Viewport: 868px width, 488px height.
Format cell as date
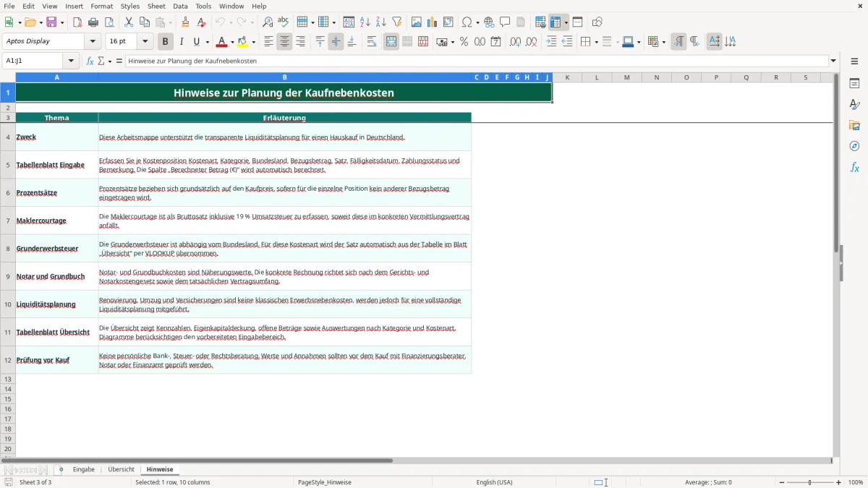coord(495,42)
